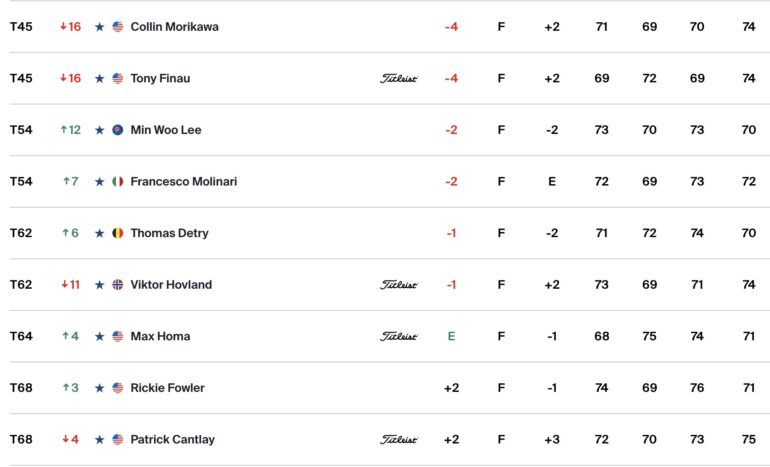This screenshot has height=467, width=770.
Task: Toggle favorite star for Collin Morikawa
Action: [x=100, y=27]
